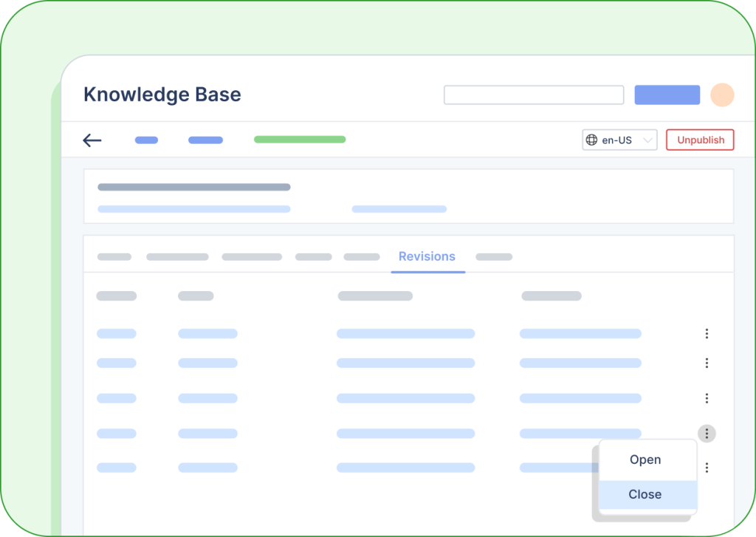Choose Open from the context menu
756x537 pixels.
(x=645, y=459)
